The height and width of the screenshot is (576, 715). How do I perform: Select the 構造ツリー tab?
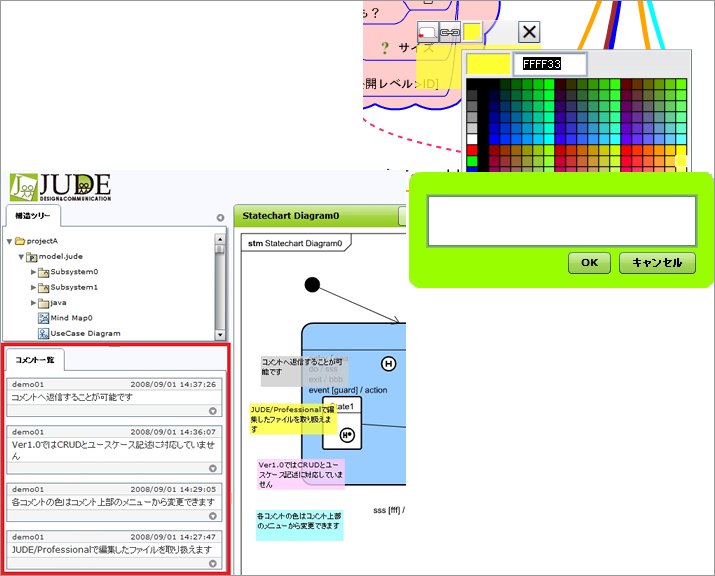[x=32, y=216]
